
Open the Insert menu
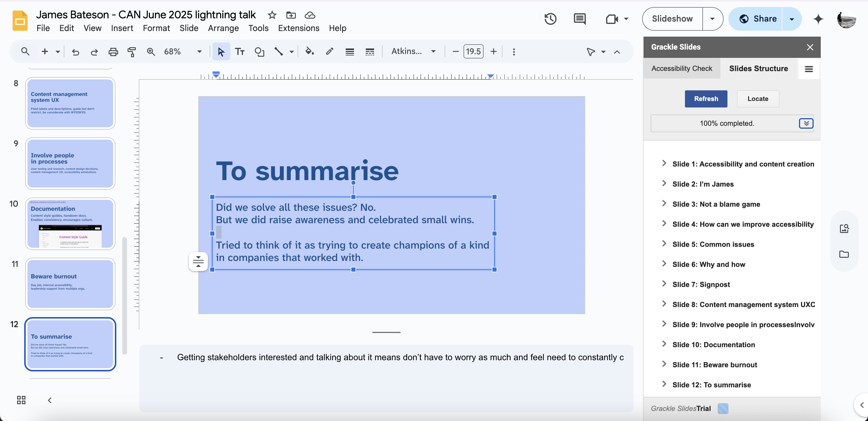click(122, 28)
